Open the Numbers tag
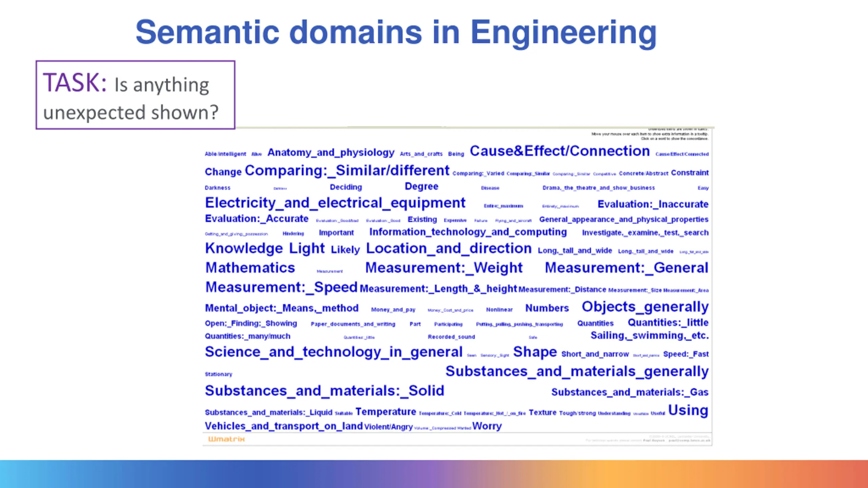This screenshot has height=488, width=868. [547, 308]
